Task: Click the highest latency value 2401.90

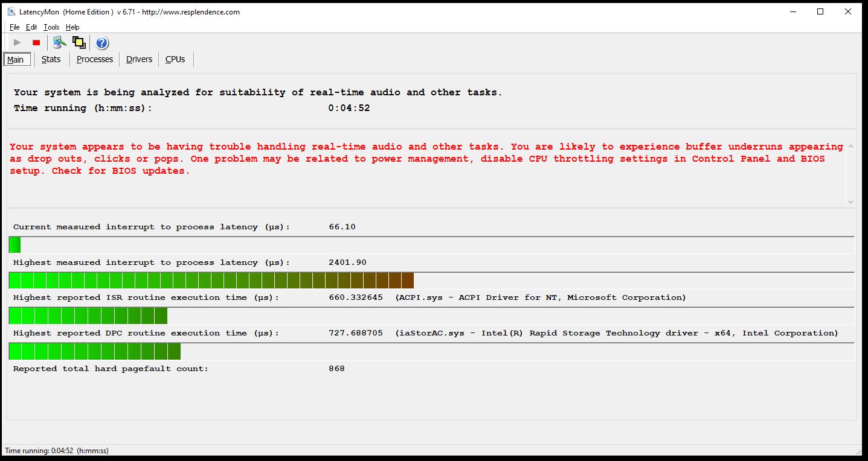Action: point(347,262)
